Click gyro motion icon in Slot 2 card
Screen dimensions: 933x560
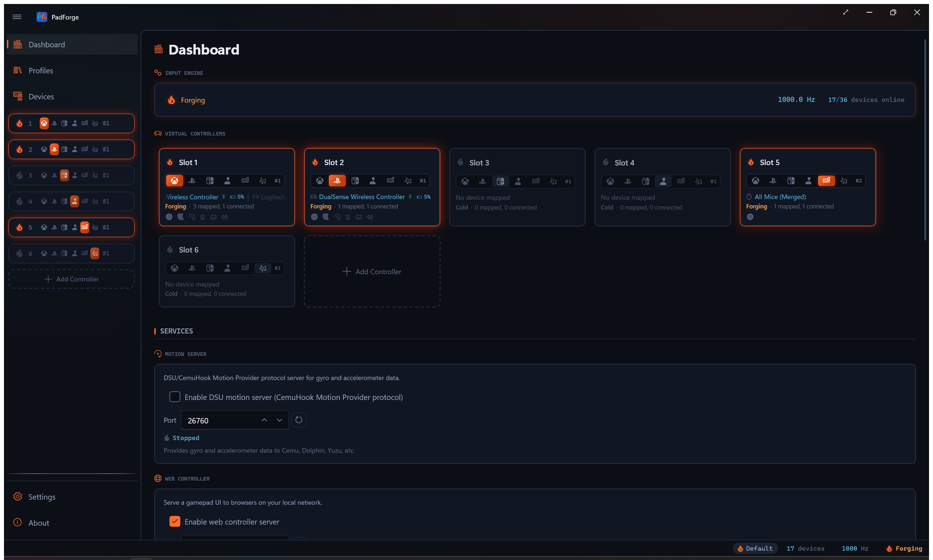point(337,217)
